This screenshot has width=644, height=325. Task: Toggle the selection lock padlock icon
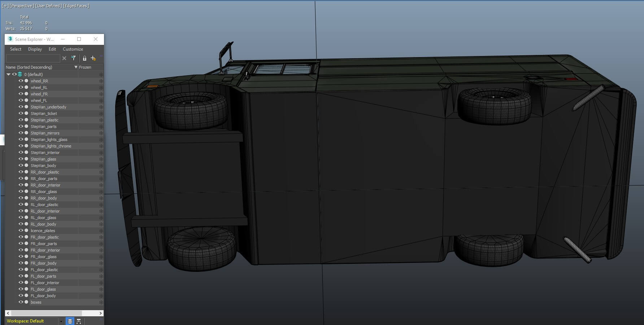click(84, 58)
